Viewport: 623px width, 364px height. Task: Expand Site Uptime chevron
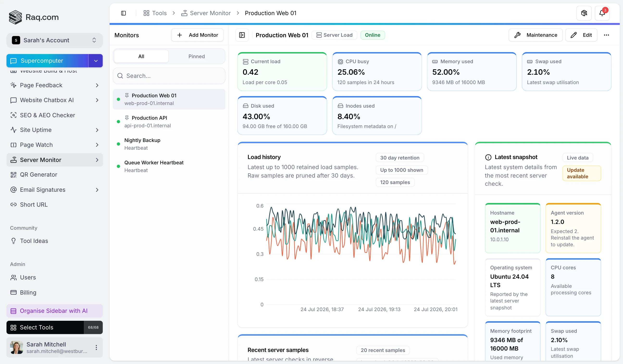tap(97, 130)
